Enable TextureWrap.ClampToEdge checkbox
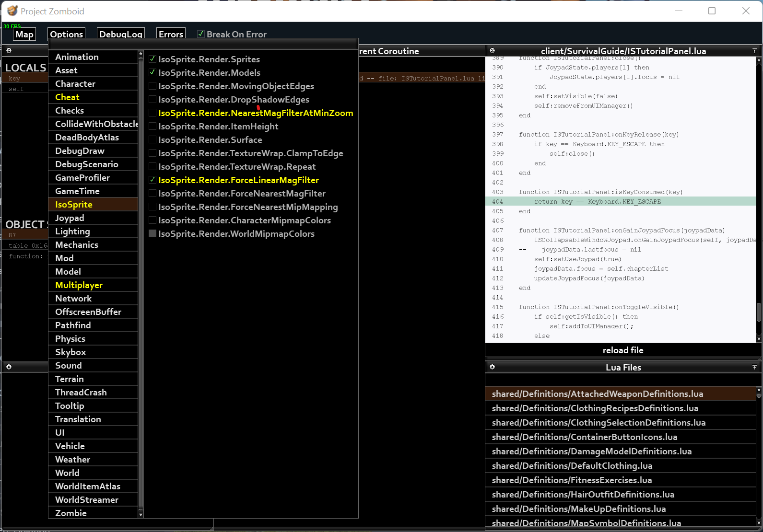Screen dimensions: 763x532 [153, 153]
